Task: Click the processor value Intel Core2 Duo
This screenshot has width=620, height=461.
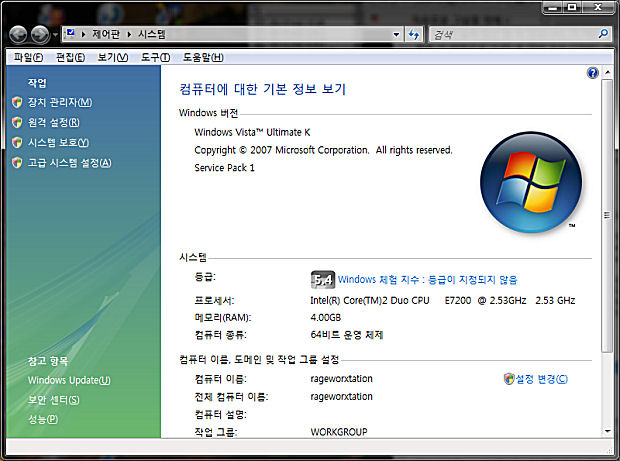Action: (442, 300)
